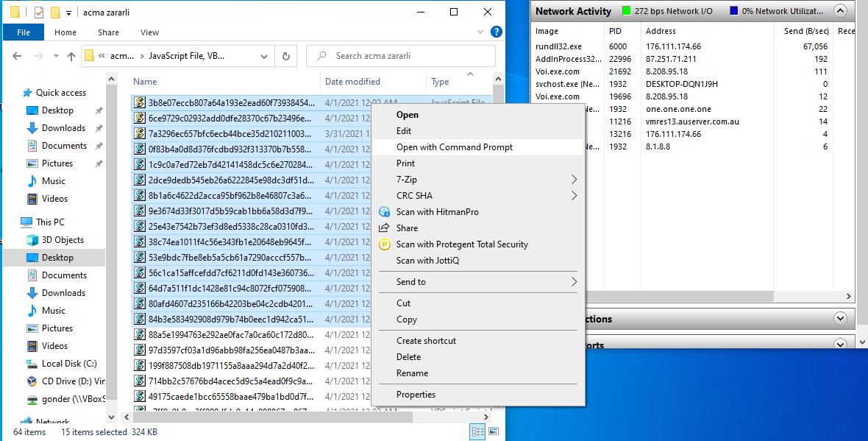The height and width of the screenshot is (441, 868).
Task: Switch to the View ribbon tab
Action: (x=149, y=32)
